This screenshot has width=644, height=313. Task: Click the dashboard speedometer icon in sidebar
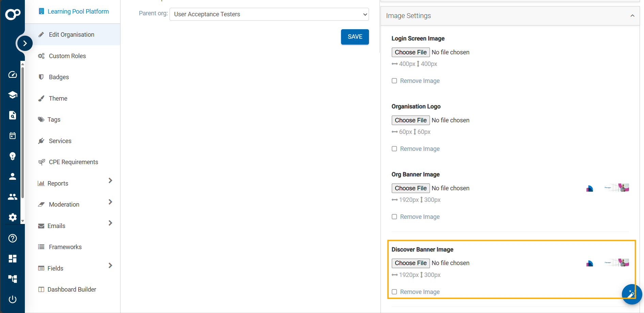click(x=13, y=75)
